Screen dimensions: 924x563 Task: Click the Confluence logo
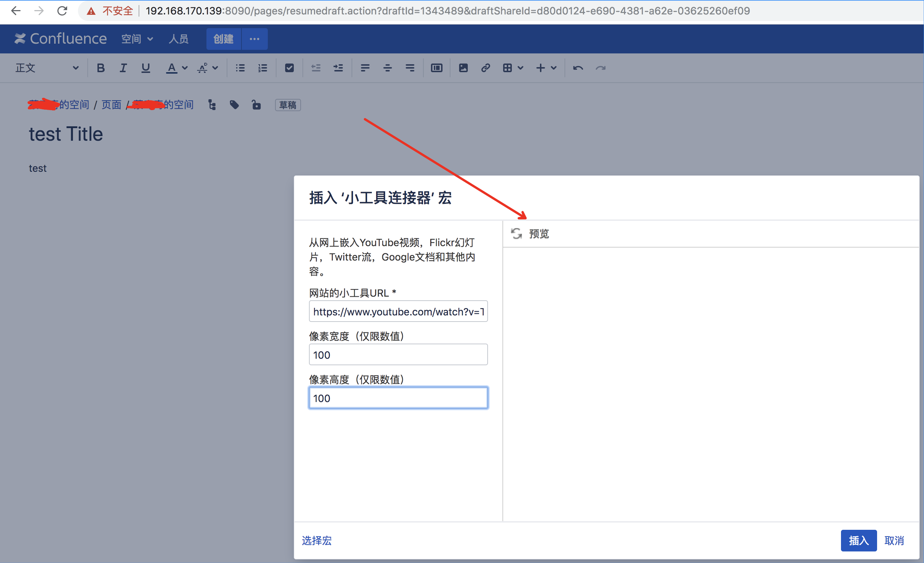[x=60, y=39]
